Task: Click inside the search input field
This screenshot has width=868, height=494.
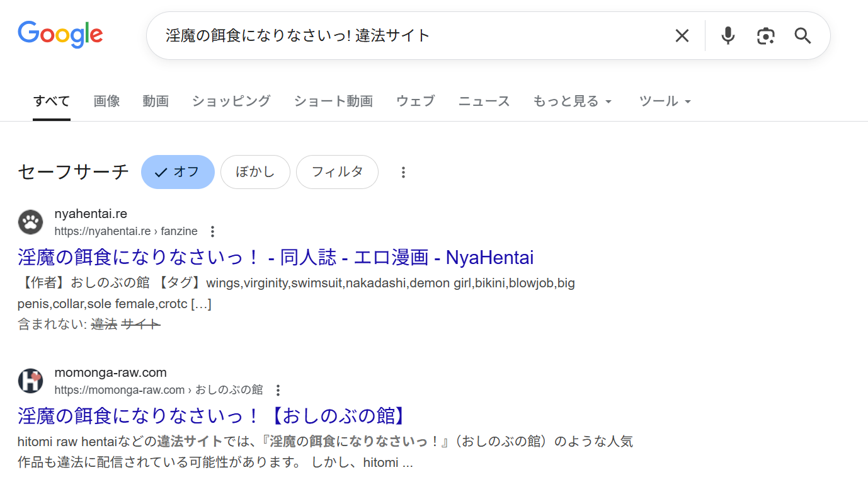Action: [x=409, y=36]
